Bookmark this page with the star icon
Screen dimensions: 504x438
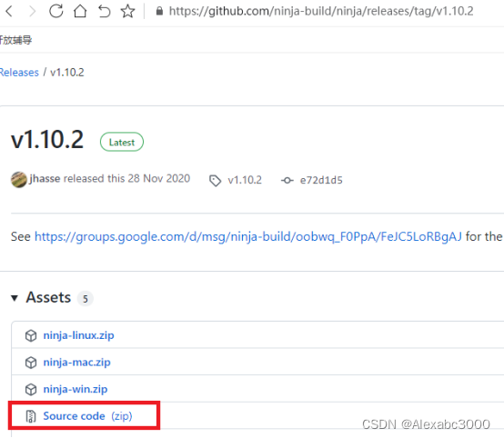point(127,11)
